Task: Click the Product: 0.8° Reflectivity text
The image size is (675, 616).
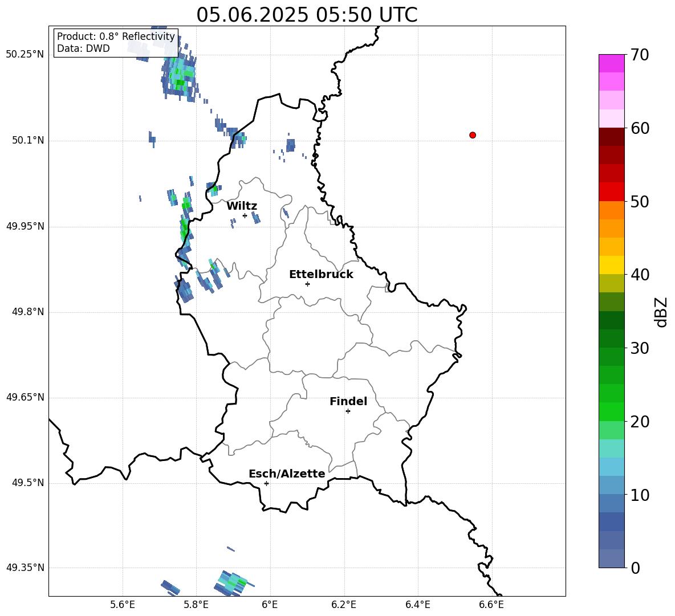Action: pyautogui.click(x=116, y=36)
